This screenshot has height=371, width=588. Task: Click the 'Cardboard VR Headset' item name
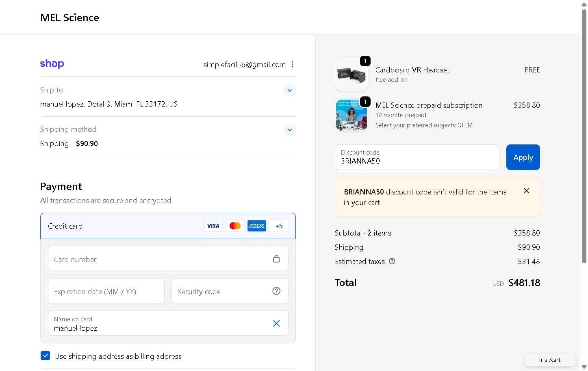[x=412, y=70]
